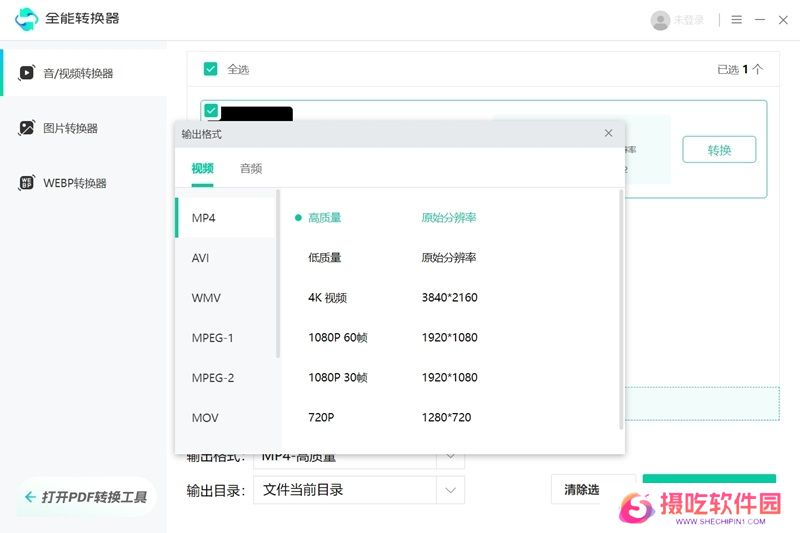Screen dimensions: 800x533
Task: Uncheck the file item checkbox
Action: coord(211,110)
